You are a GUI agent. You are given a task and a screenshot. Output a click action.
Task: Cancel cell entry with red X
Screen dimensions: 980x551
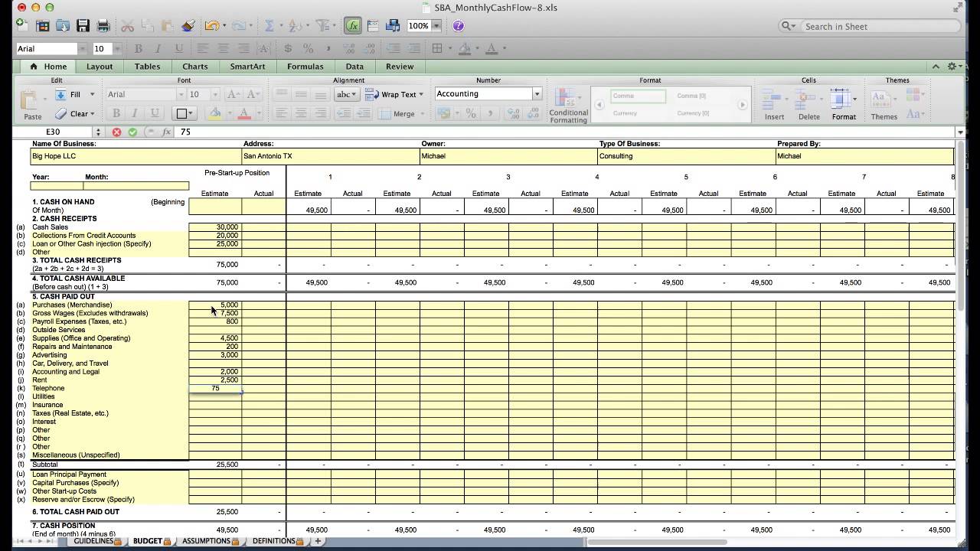tap(116, 132)
